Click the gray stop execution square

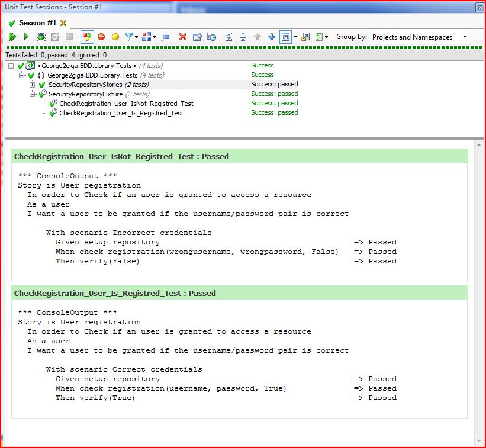point(69,37)
